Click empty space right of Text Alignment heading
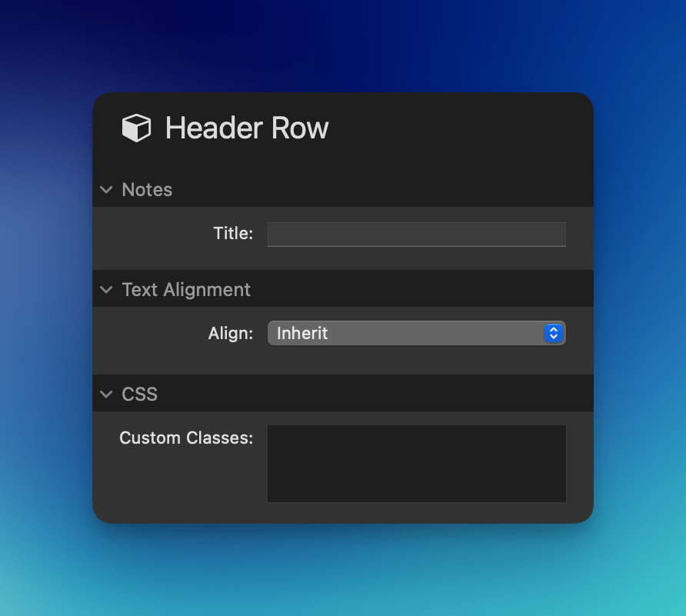 pyautogui.click(x=423, y=290)
